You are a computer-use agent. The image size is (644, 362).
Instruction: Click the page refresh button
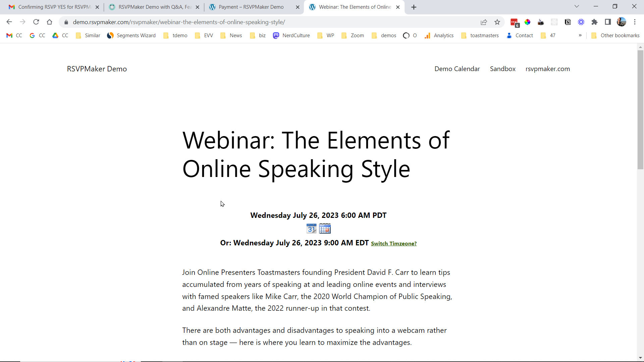(36, 22)
